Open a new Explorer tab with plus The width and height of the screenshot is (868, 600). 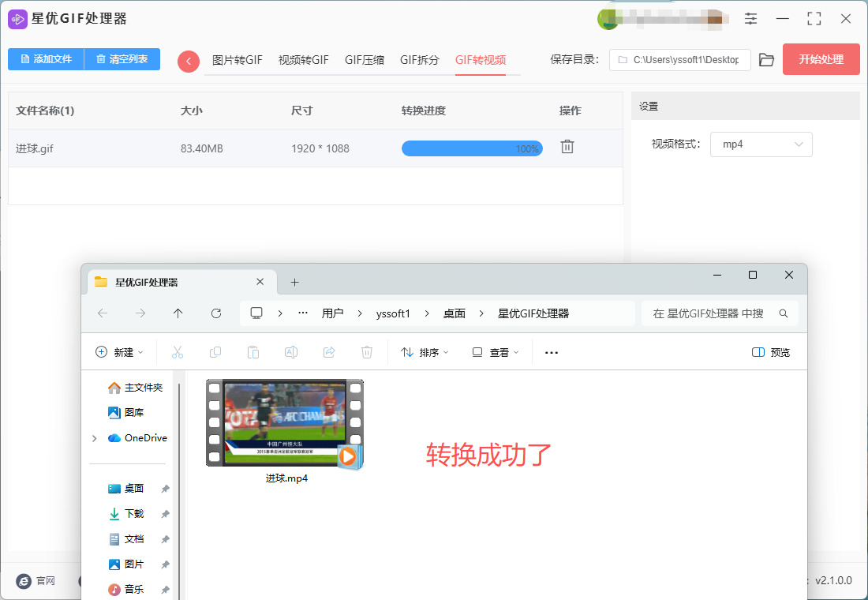click(x=295, y=282)
